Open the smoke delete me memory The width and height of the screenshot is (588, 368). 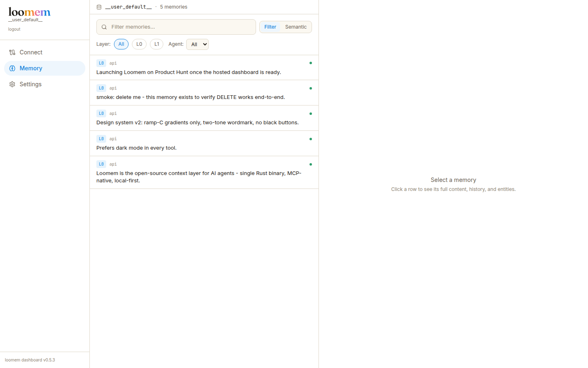(204, 93)
